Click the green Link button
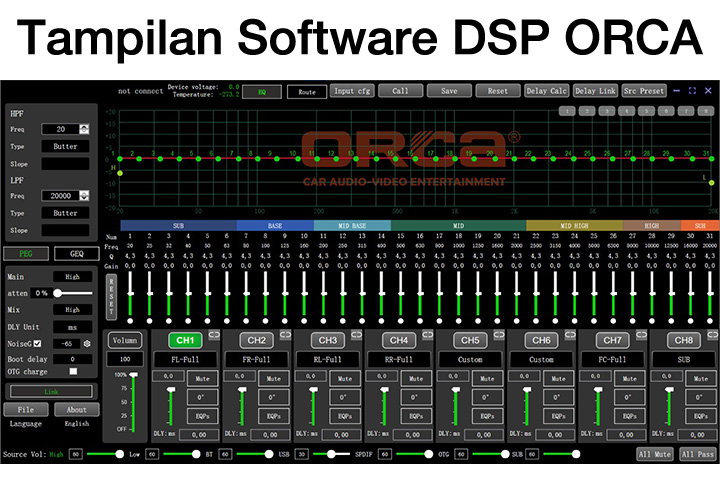 (51, 392)
